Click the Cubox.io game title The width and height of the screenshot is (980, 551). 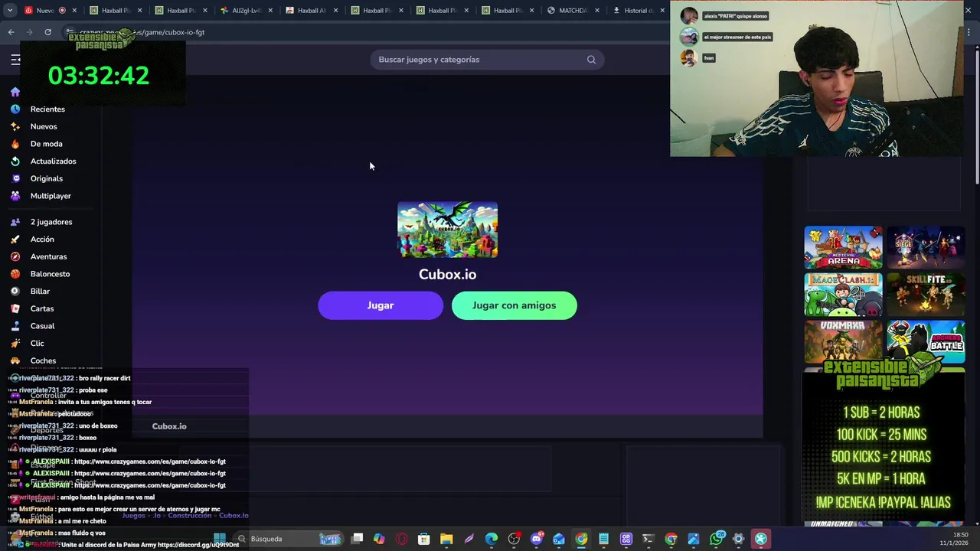447,274
